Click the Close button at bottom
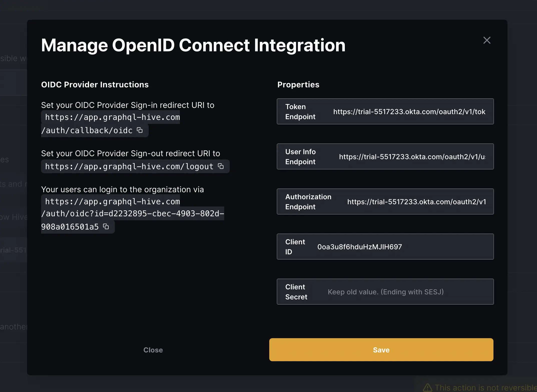The image size is (537, 392). 153,350
